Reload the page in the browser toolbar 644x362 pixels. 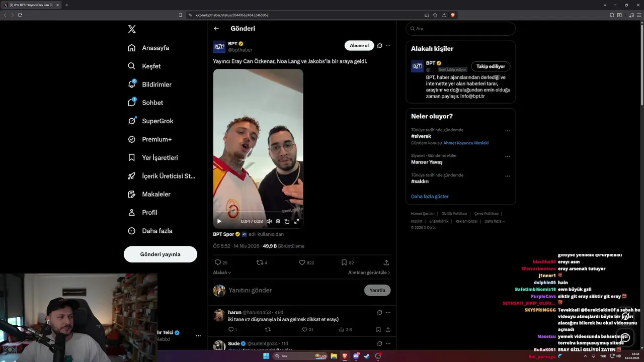point(20,15)
